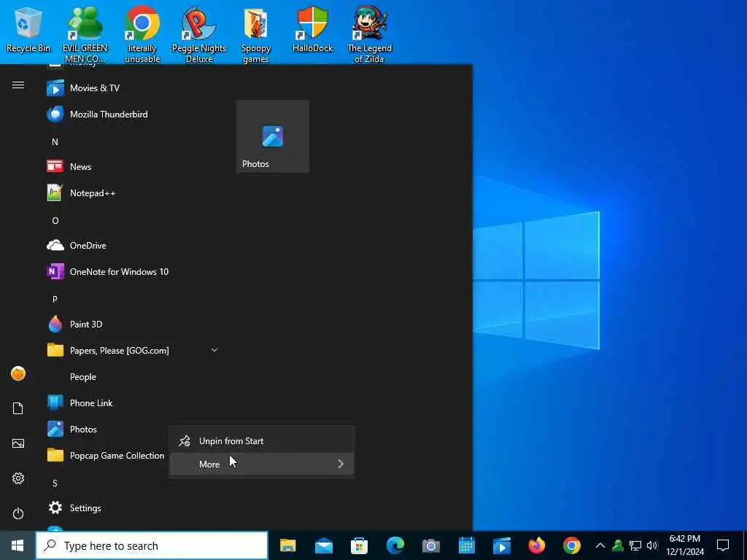Open the People app entry

[133, 377]
